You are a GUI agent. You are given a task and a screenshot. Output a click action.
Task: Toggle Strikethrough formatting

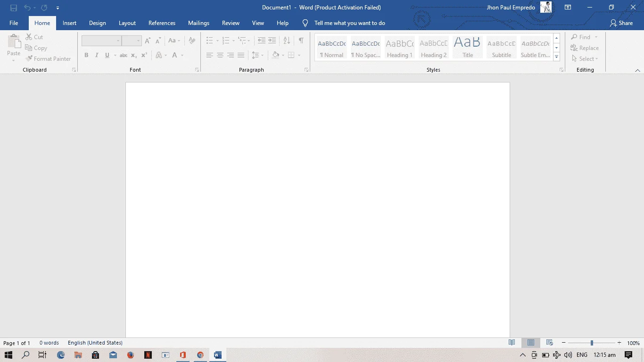(124, 55)
